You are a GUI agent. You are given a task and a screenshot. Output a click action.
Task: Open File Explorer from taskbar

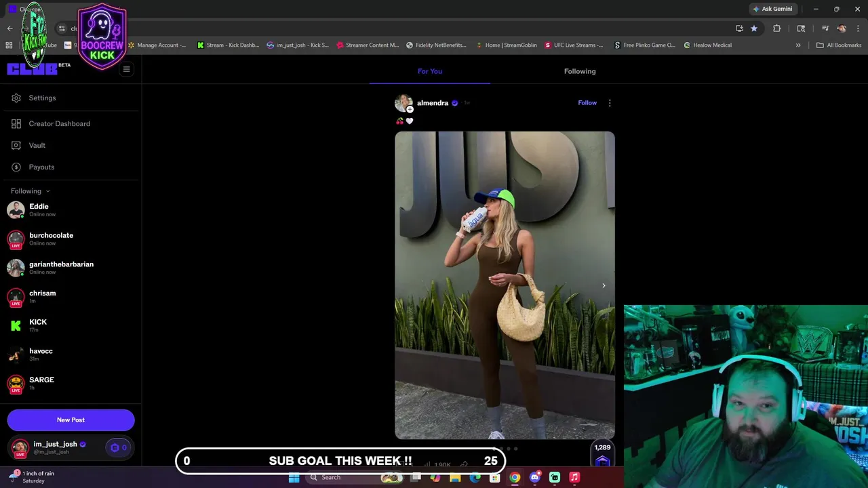[x=455, y=478]
